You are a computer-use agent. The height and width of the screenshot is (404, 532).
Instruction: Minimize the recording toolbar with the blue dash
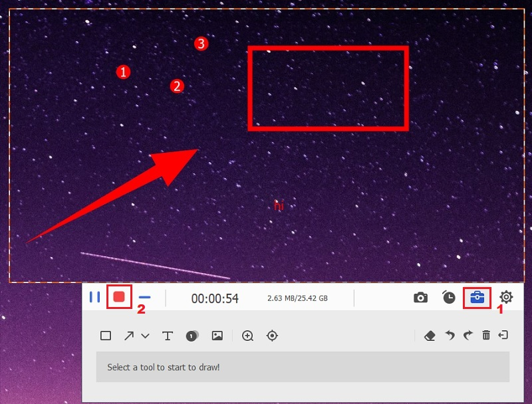point(145,297)
